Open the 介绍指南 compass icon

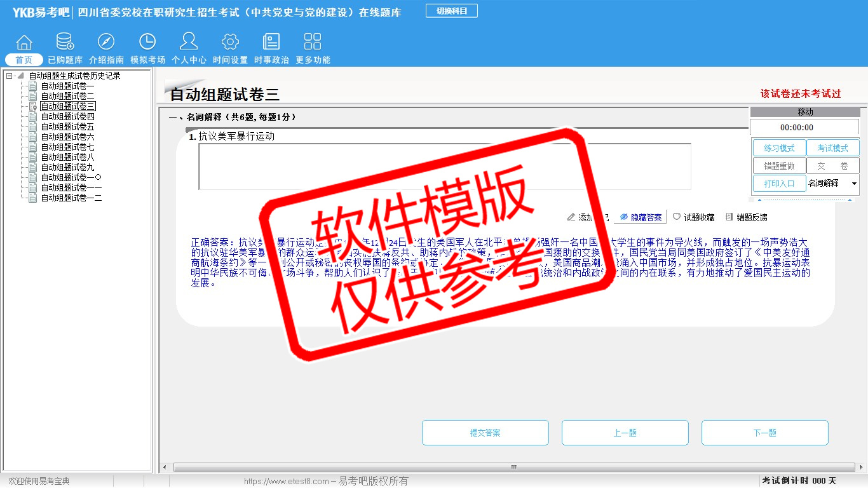106,42
